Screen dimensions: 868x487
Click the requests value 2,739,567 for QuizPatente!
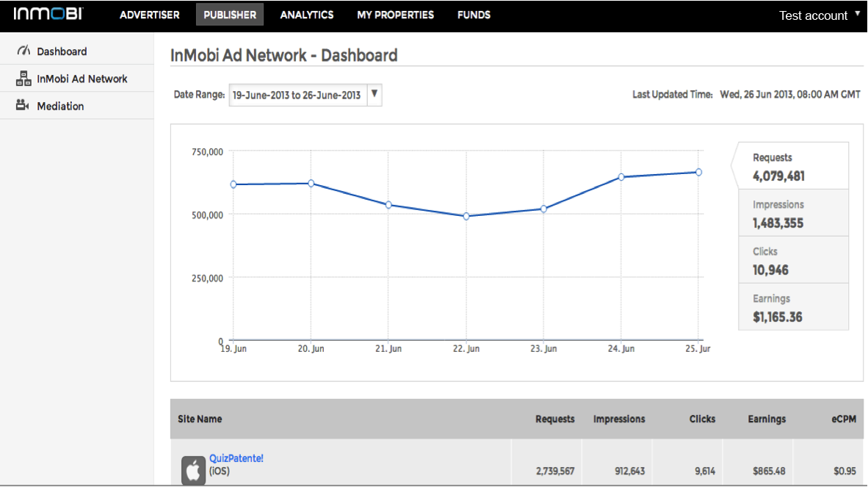pos(554,471)
